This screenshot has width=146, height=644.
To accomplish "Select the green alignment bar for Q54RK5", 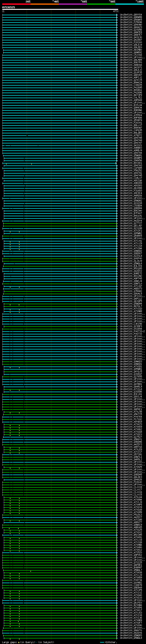I will click(60, 236).
